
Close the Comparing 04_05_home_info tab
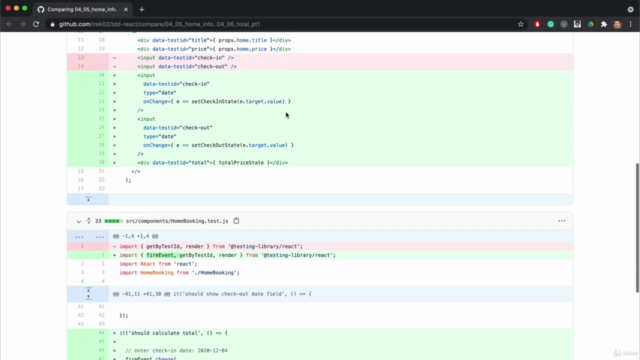(126, 9)
